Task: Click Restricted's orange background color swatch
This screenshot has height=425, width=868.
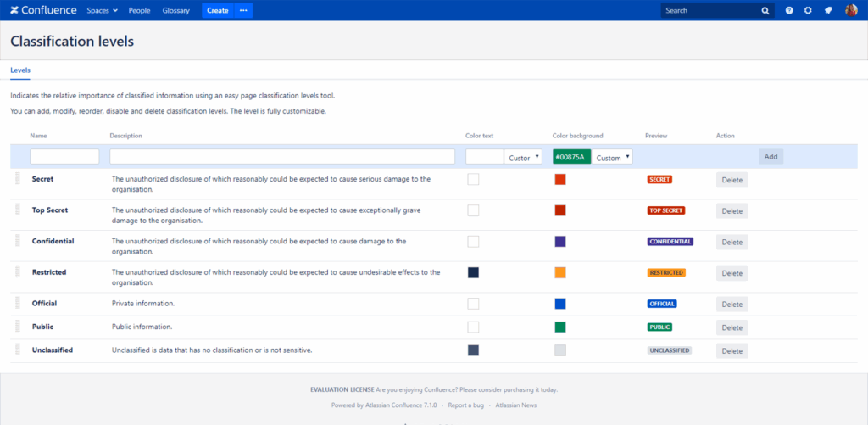Action: click(x=560, y=272)
